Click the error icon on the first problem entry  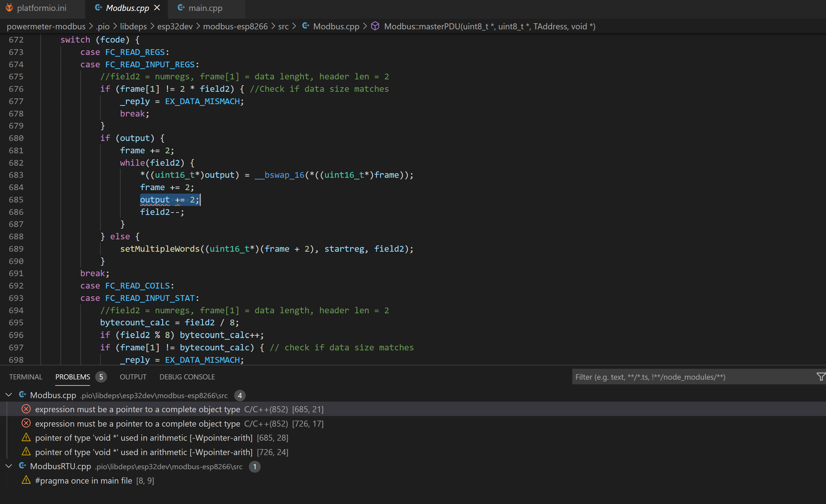click(x=26, y=409)
